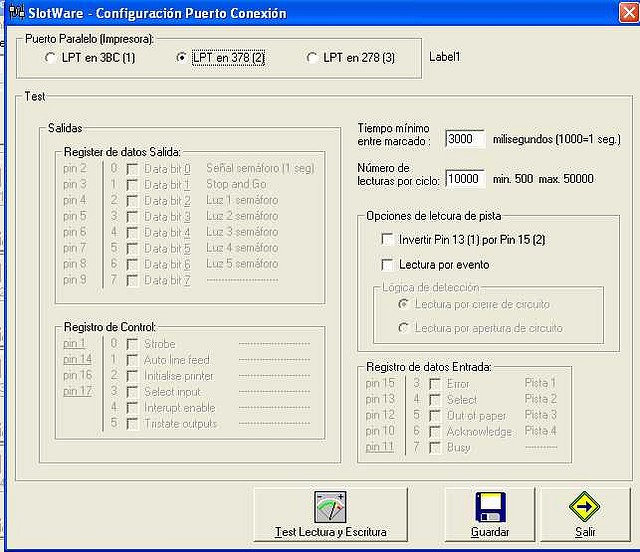Click the Guardar button

(x=489, y=514)
